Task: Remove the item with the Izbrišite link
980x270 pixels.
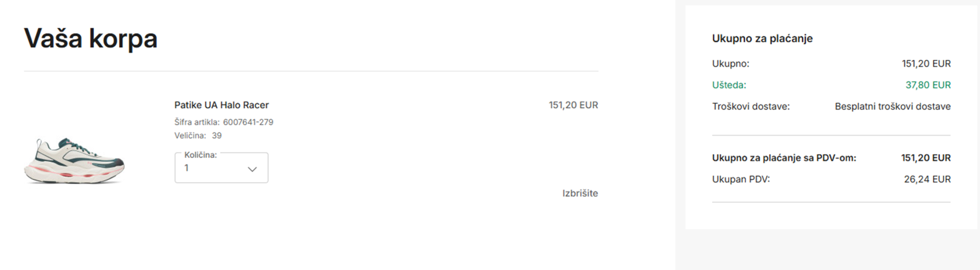Action: point(580,193)
